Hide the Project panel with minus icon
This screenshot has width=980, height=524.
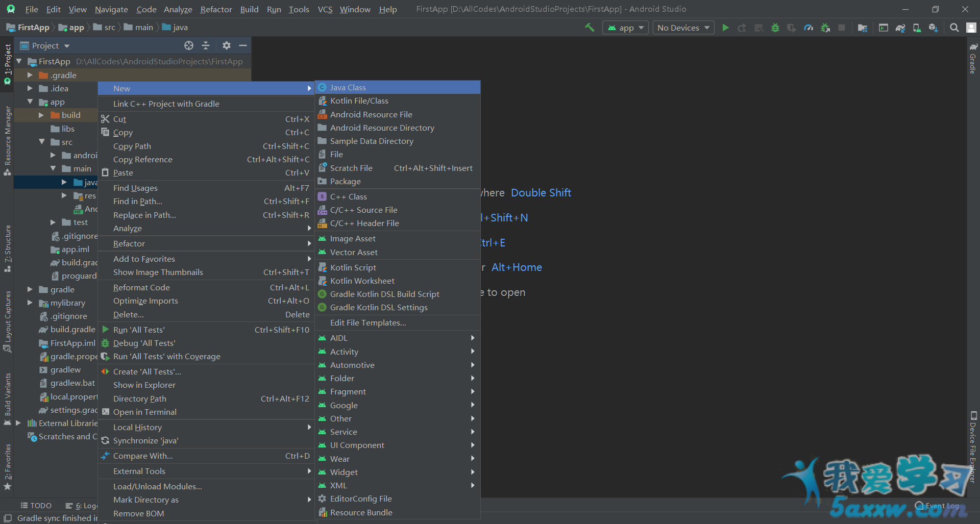coord(243,45)
